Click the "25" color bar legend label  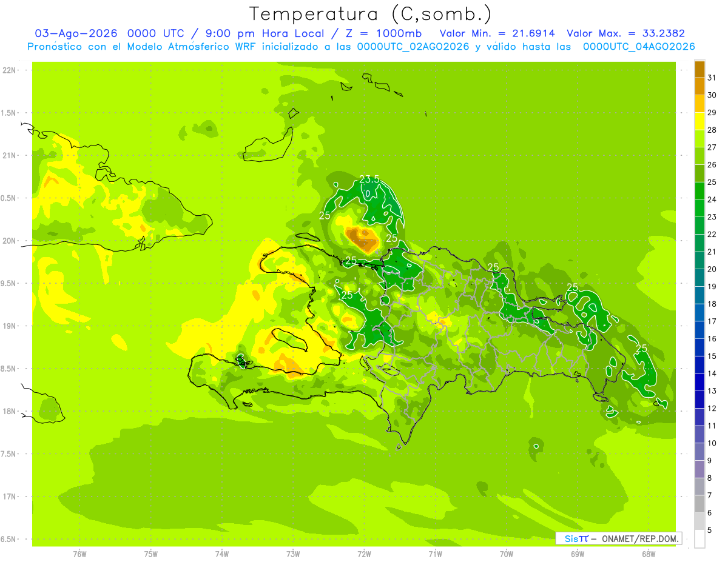(712, 182)
